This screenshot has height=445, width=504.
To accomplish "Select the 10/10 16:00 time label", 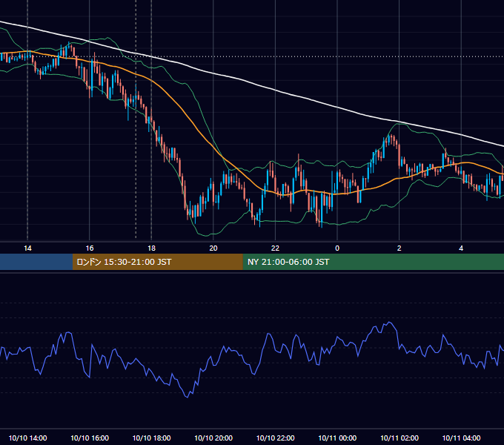I will click(90, 438).
